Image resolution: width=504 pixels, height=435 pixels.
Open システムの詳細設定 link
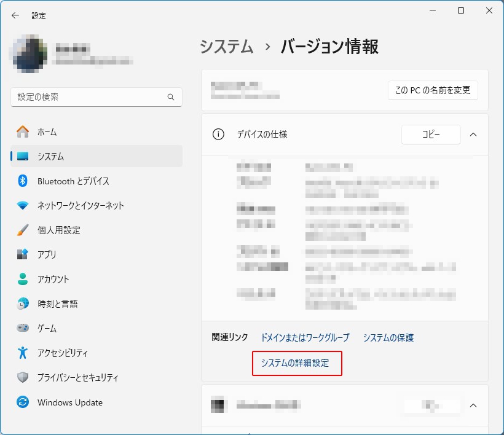(295, 363)
